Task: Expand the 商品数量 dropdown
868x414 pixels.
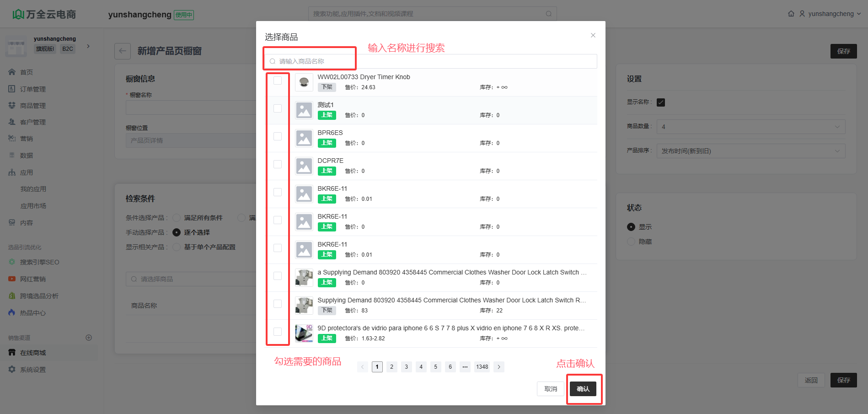Action: tap(750, 127)
